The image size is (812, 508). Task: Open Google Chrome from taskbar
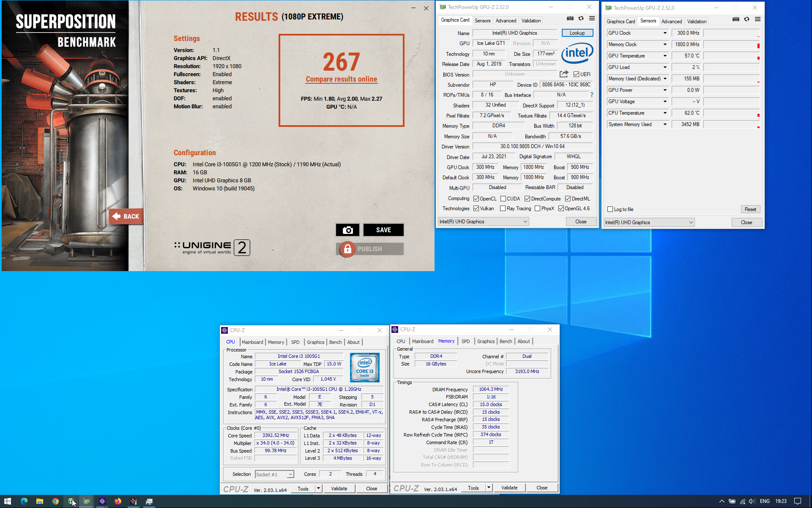(x=55, y=501)
